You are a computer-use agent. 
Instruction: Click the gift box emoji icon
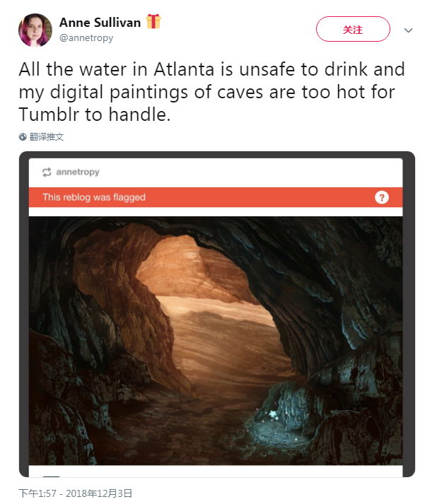click(x=153, y=21)
